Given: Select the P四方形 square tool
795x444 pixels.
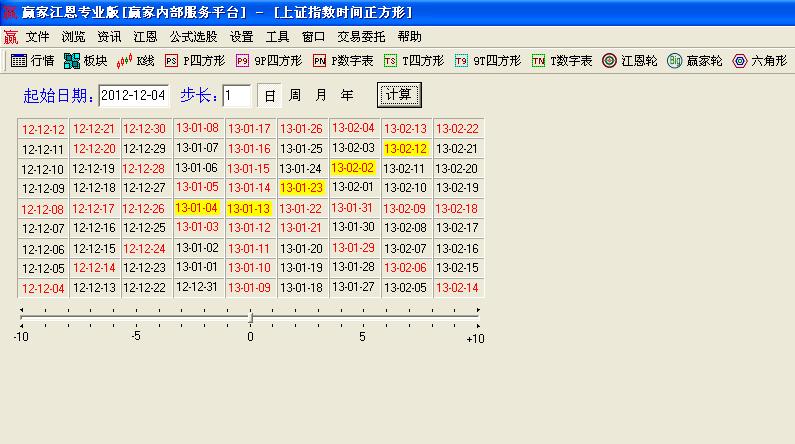Looking at the screenshot, I should point(194,61).
